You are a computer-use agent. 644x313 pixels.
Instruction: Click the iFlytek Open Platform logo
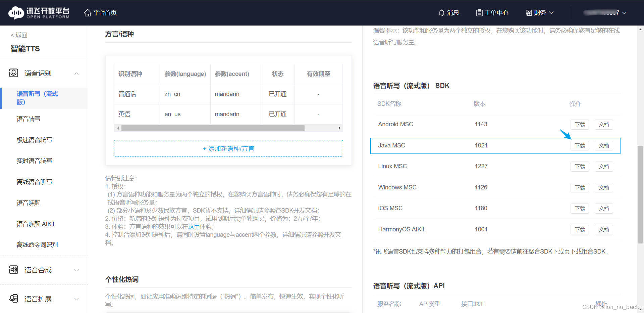[x=39, y=13]
